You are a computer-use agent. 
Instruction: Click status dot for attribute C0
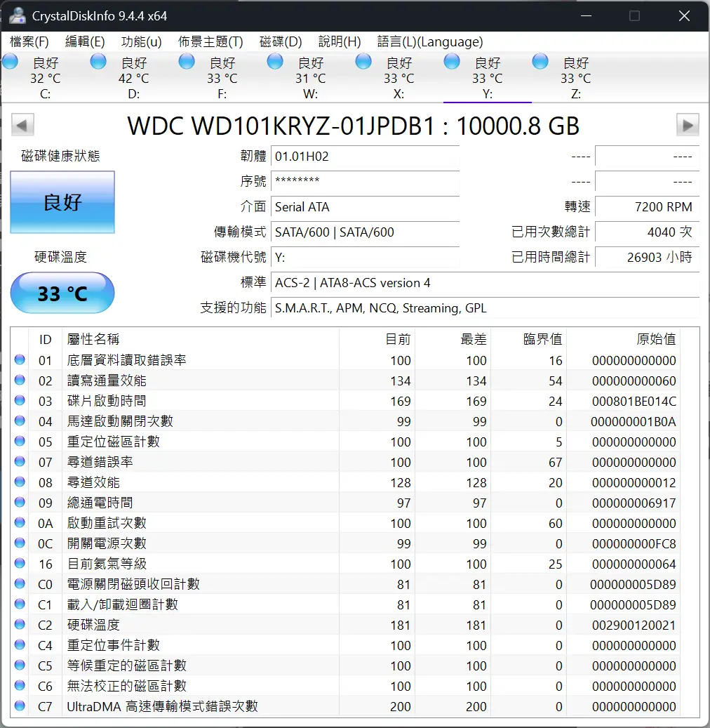[x=20, y=583]
